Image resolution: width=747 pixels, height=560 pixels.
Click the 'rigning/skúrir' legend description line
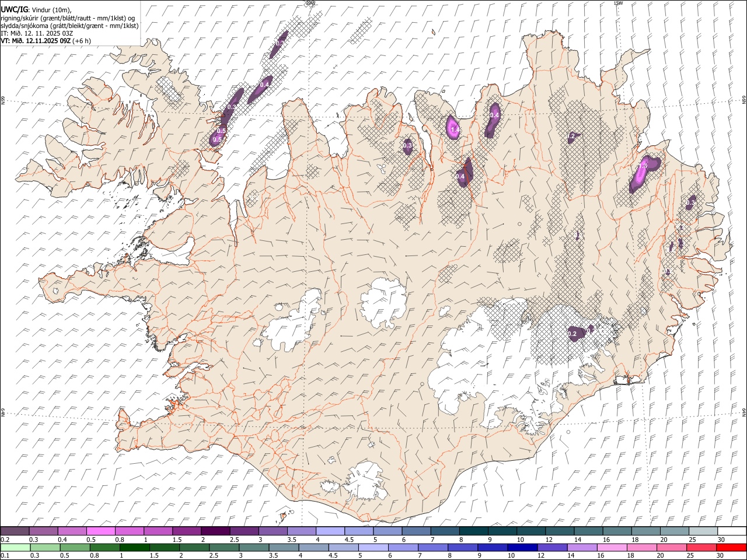pos(68,17)
